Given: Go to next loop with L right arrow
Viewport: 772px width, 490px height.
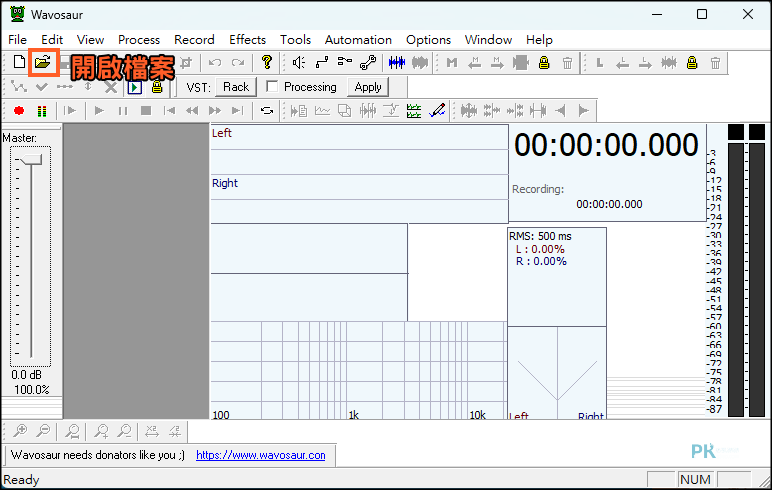Looking at the screenshot, I should 645,63.
